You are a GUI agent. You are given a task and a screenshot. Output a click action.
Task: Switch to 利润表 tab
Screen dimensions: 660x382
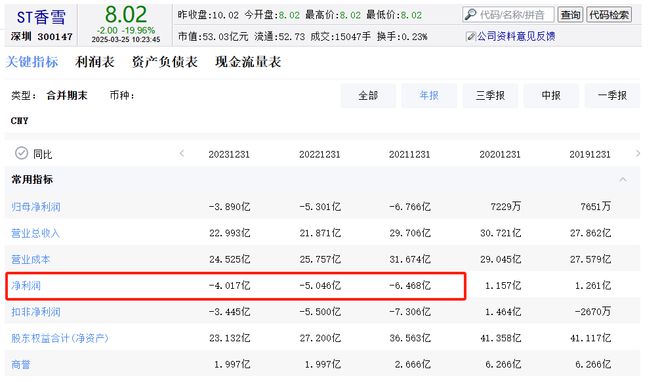pos(95,62)
